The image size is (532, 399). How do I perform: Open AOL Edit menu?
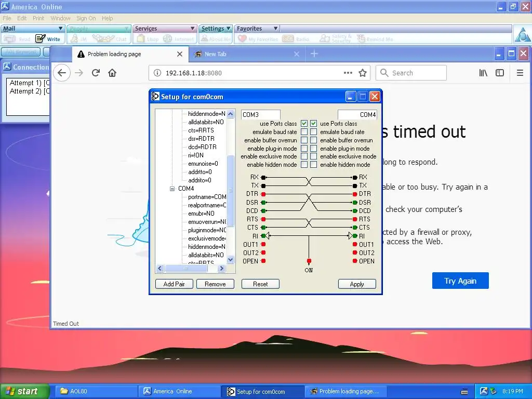click(22, 18)
